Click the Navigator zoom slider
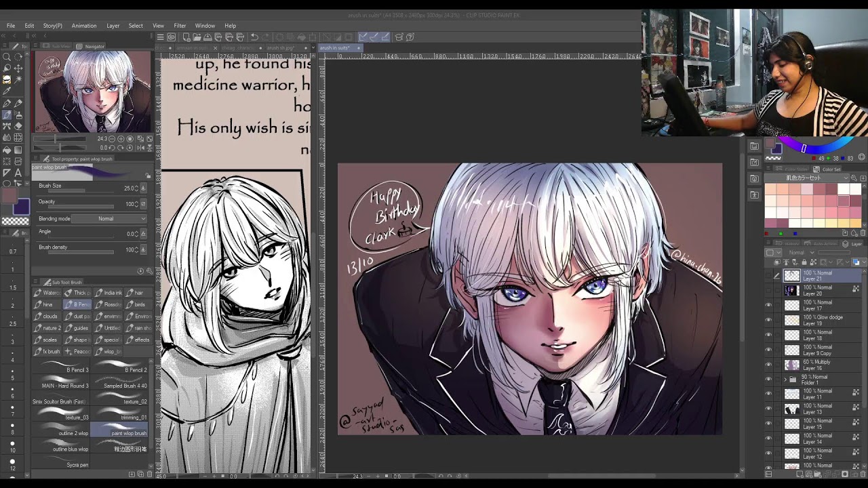 [60, 139]
